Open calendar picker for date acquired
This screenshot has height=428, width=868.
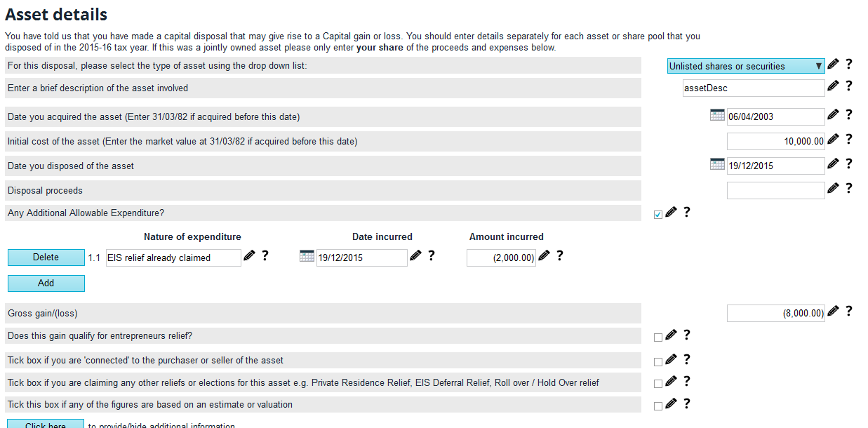click(x=717, y=115)
